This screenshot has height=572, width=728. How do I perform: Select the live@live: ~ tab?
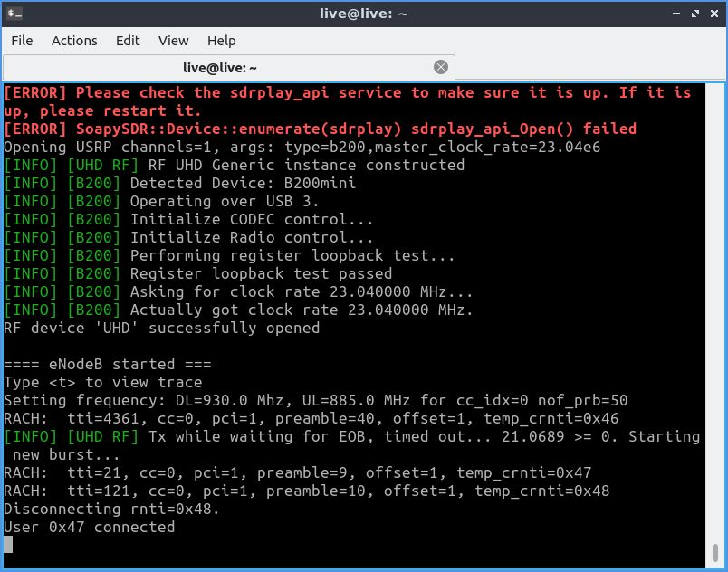tap(220, 68)
